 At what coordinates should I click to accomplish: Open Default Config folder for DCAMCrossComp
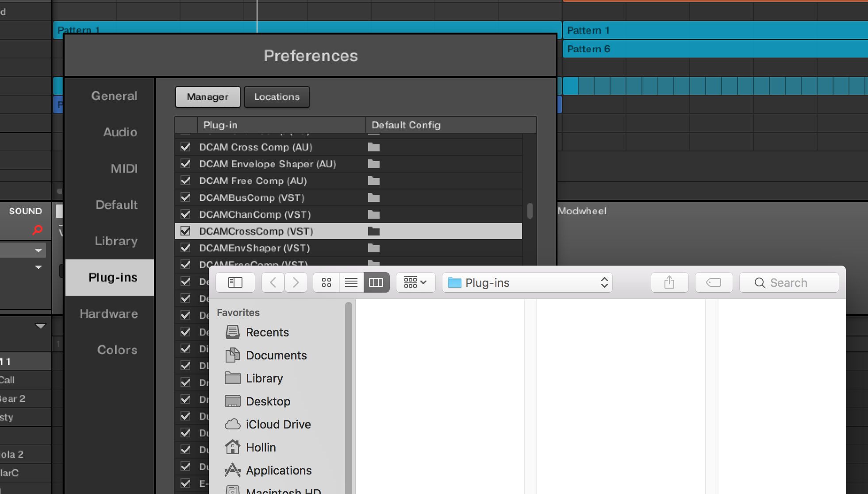click(x=374, y=231)
